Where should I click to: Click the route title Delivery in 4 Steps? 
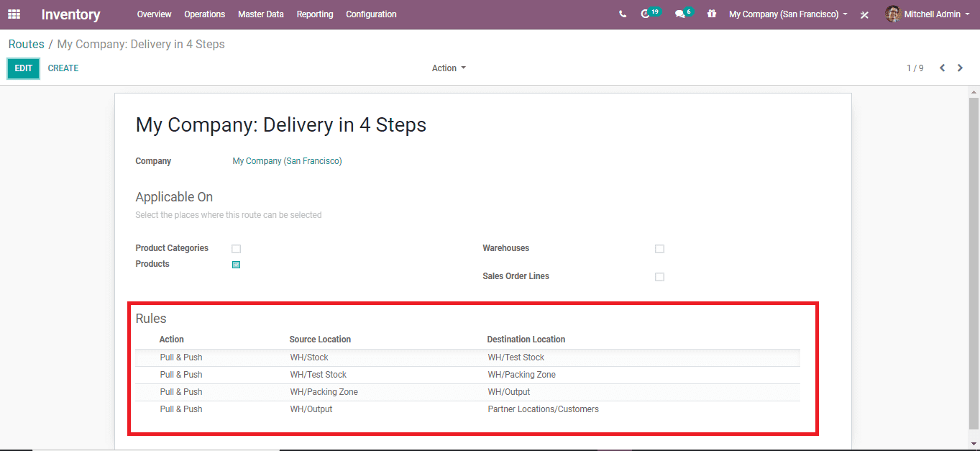(x=281, y=125)
